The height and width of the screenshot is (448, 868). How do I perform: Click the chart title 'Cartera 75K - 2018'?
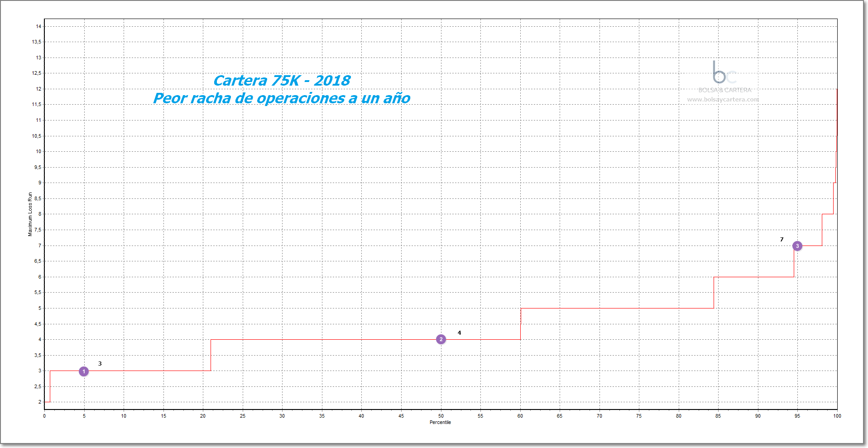point(282,81)
